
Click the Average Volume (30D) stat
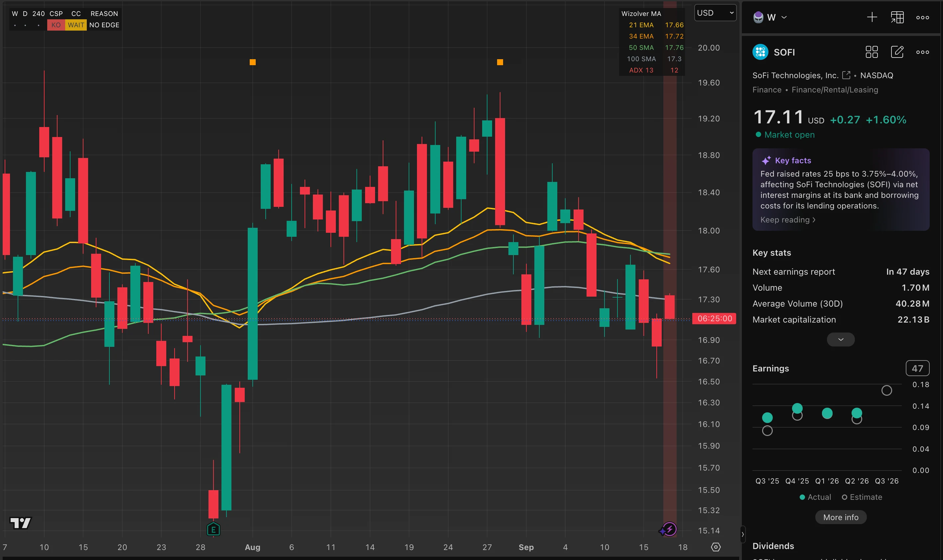841,303
